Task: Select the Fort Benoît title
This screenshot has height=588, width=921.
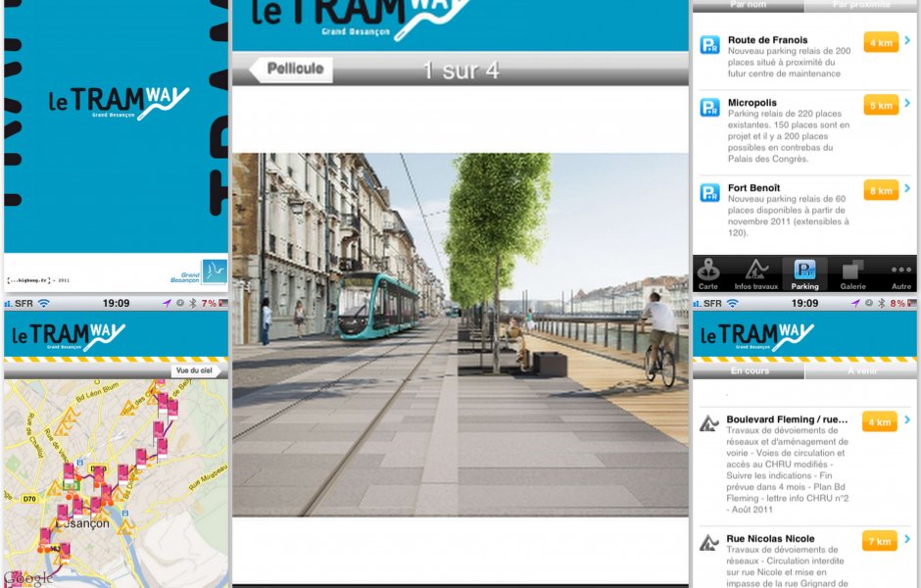Action: 754,188
